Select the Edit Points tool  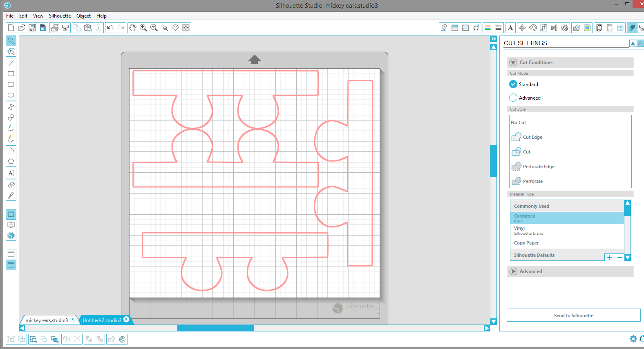[11, 51]
